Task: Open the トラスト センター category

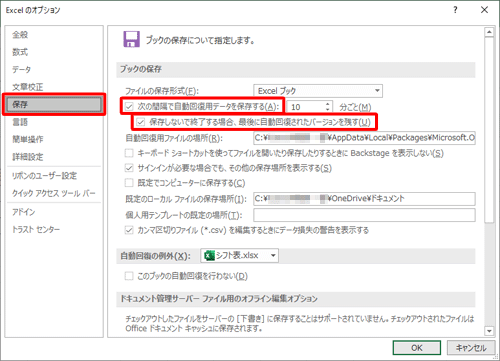Action: (36, 229)
